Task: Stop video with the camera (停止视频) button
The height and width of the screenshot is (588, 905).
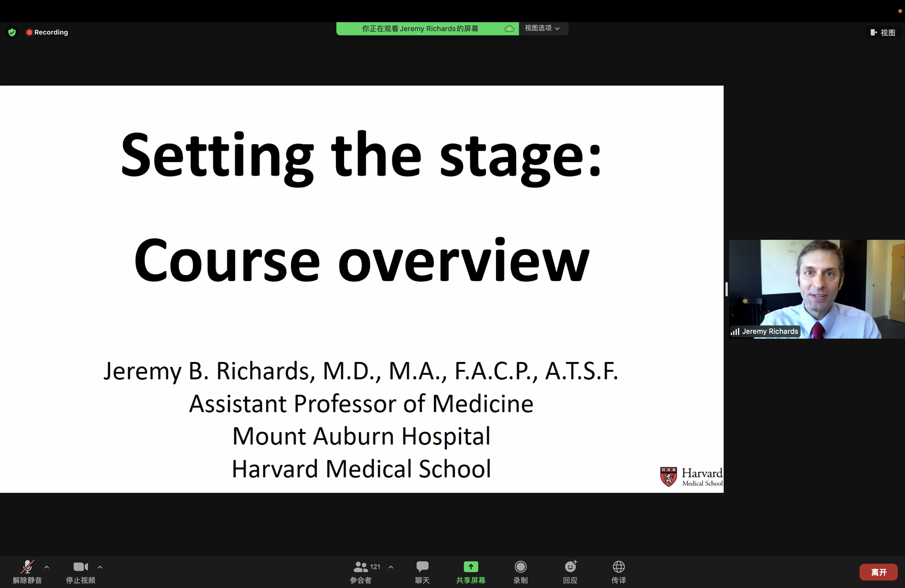Action: pos(81,572)
